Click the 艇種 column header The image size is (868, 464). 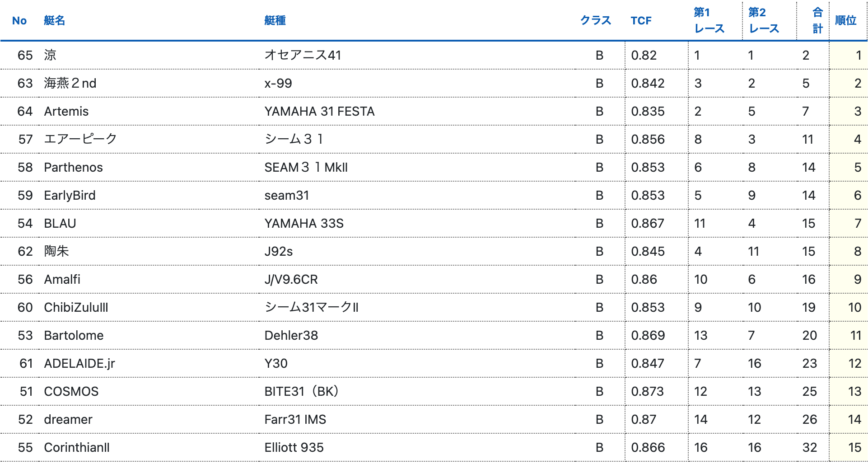(275, 20)
